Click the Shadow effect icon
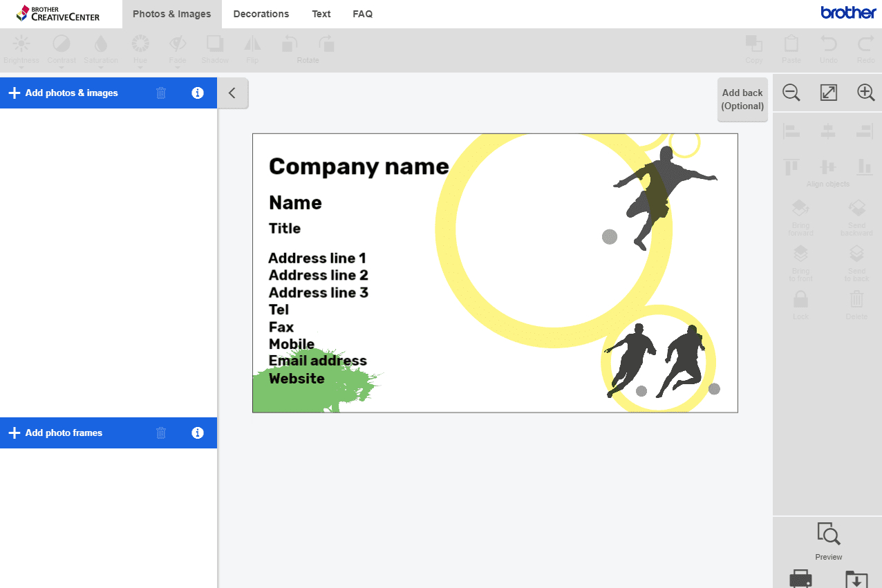 coord(215,44)
